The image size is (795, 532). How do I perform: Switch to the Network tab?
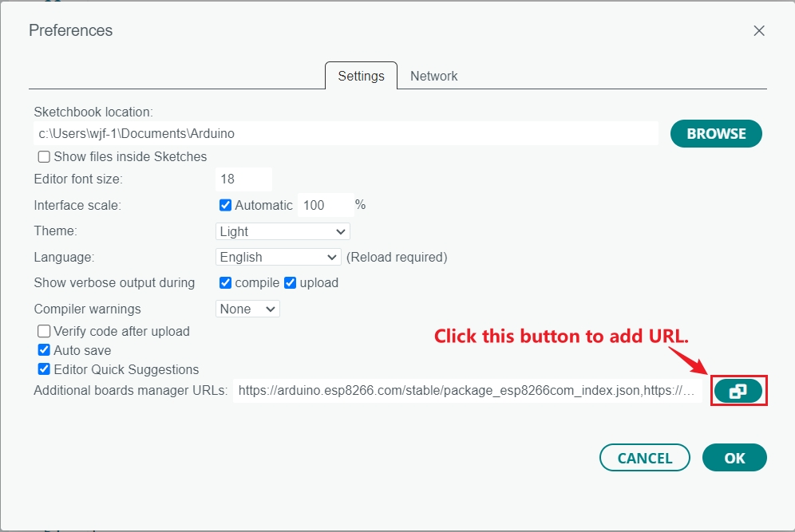click(433, 77)
